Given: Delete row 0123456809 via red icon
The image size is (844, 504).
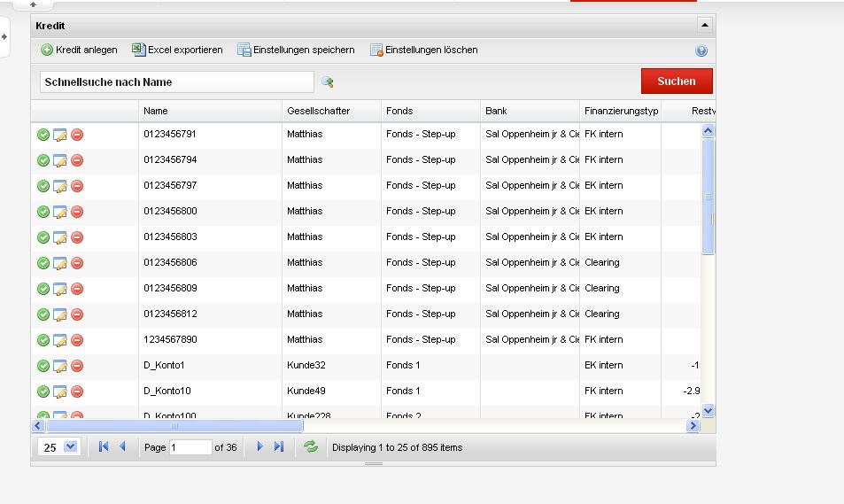Looking at the screenshot, I should coord(77,289).
